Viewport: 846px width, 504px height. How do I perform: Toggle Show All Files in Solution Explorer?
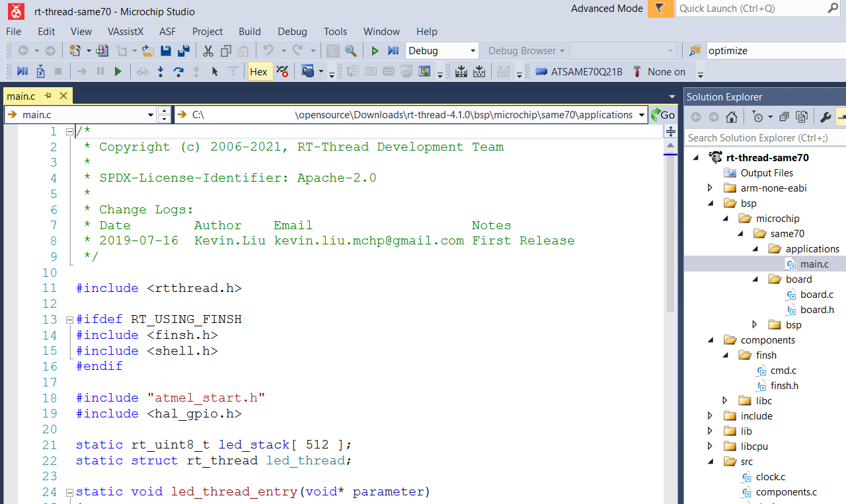[x=801, y=117]
